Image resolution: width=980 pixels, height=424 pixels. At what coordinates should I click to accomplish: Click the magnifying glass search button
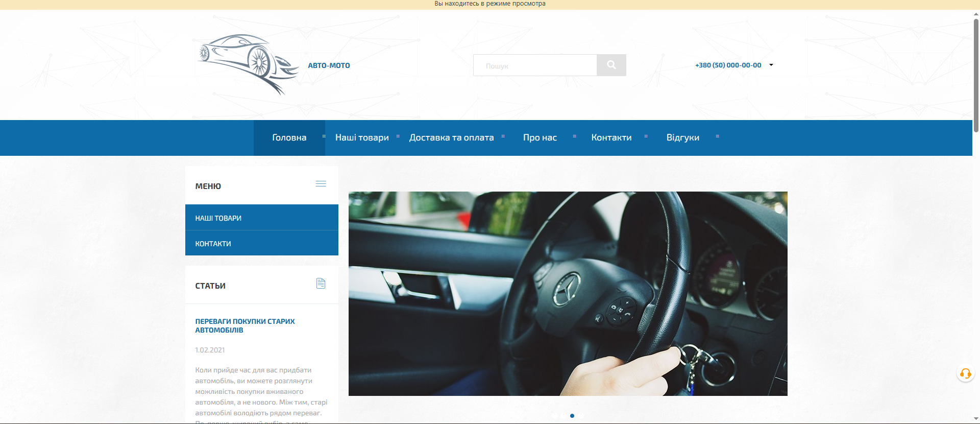coord(611,65)
